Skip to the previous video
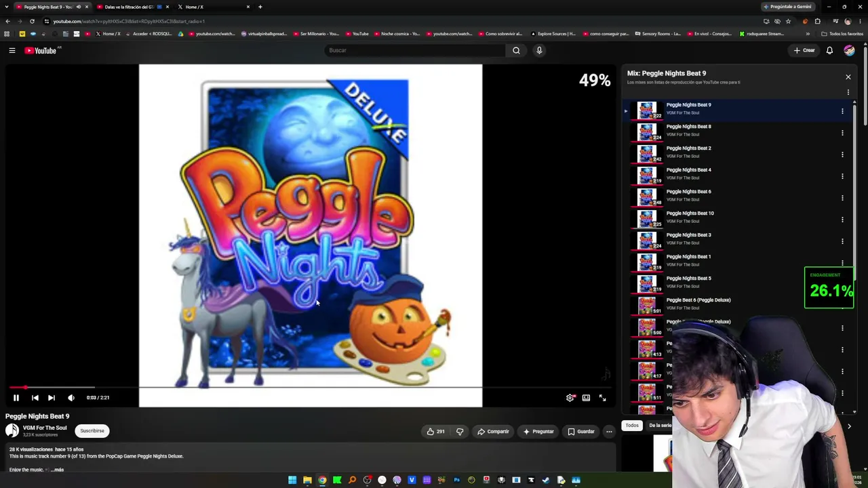This screenshot has width=868, height=488. click(x=35, y=398)
